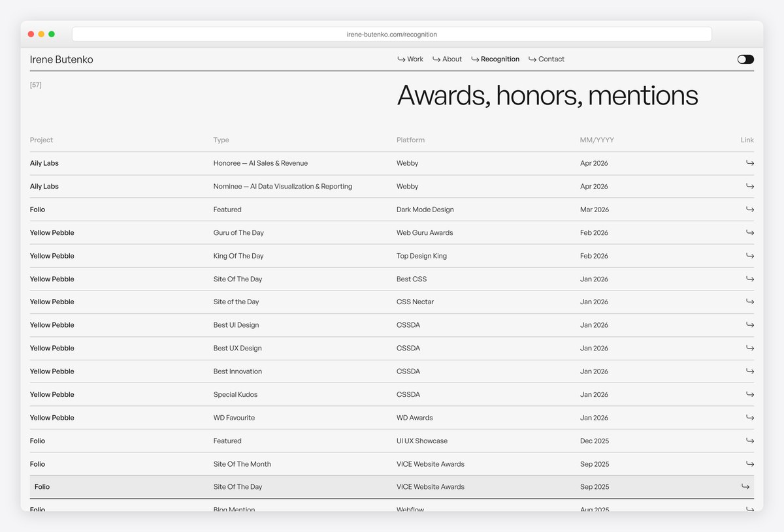Click Dark Mode Design platform cell
Image resolution: width=784 pixels, height=532 pixels.
click(425, 210)
